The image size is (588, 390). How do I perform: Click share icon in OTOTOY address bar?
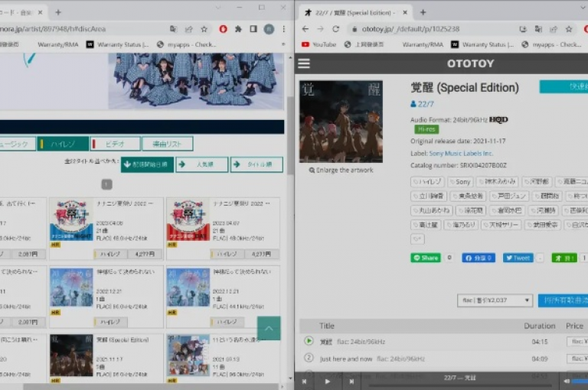point(554,29)
